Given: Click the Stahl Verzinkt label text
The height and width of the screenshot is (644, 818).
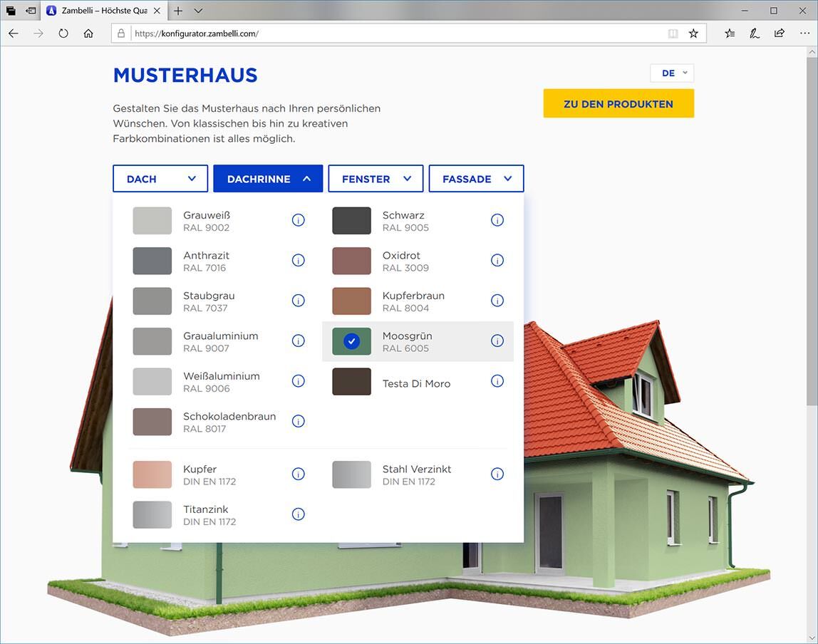Looking at the screenshot, I should [x=417, y=469].
